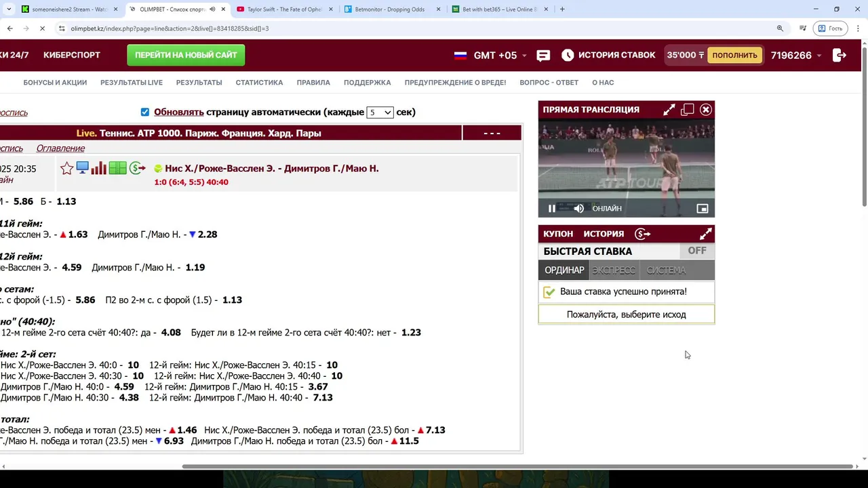Add the Нис/Димитров match to favorites with the star

66,168
